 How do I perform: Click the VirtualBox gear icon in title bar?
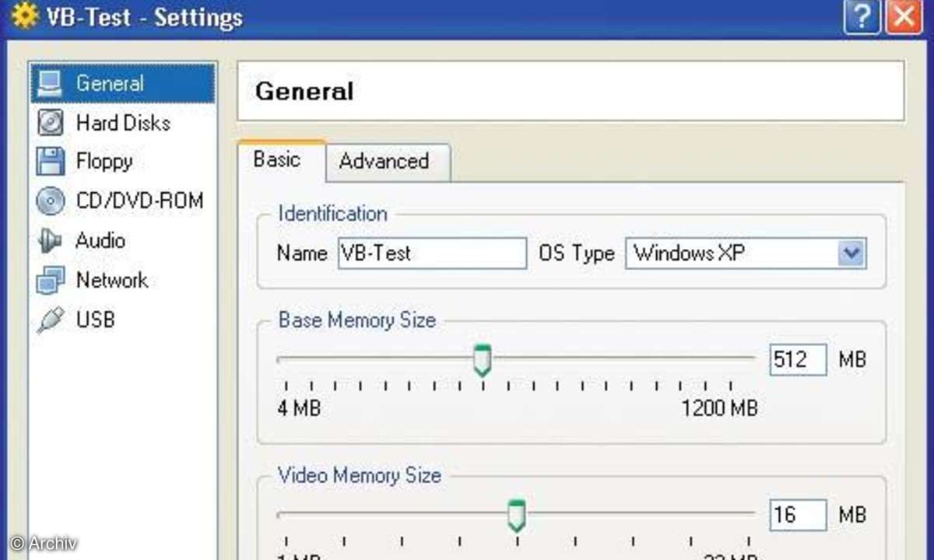click(x=24, y=17)
